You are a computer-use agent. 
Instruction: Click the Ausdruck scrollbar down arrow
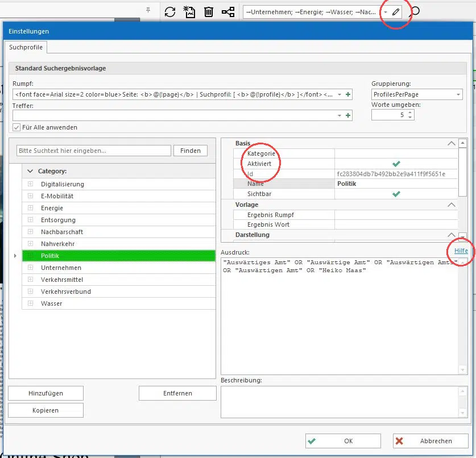462,370
